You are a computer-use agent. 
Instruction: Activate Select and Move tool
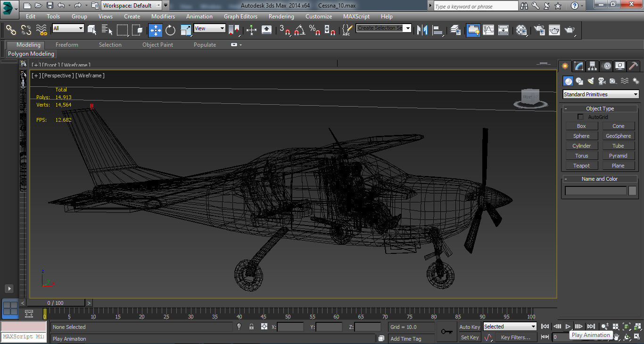coord(156,30)
